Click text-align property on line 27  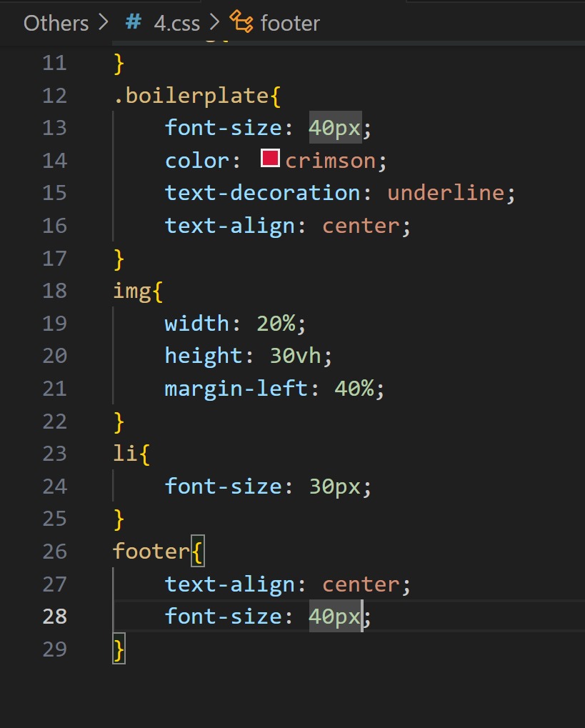coord(230,585)
